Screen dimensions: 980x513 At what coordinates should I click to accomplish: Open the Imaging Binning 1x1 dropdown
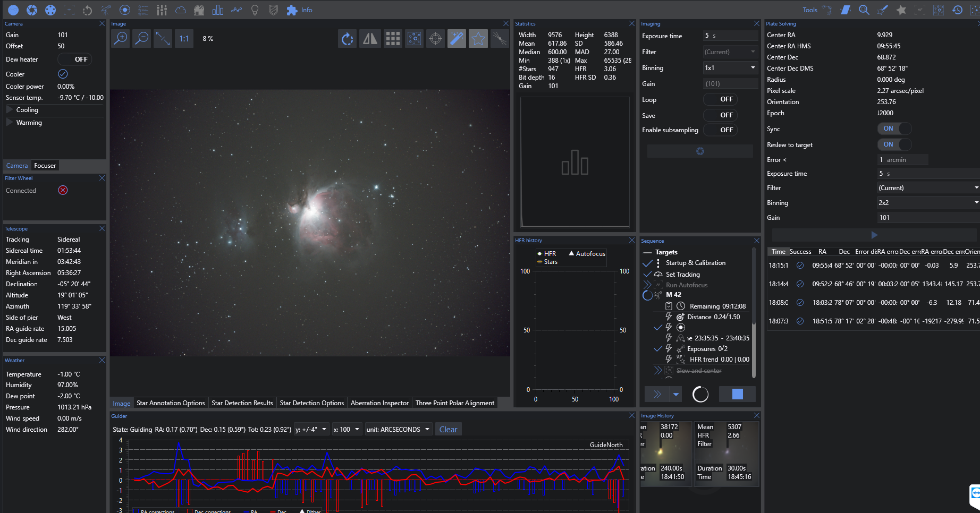coord(730,68)
